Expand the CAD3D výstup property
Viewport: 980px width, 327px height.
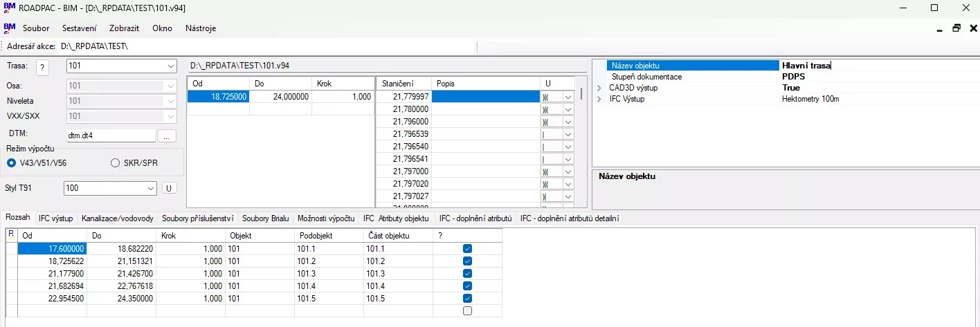pos(599,88)
